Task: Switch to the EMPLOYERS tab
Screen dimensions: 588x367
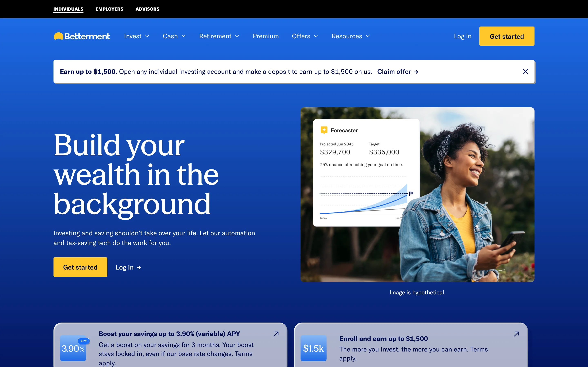Action: (x=109, y=9)
